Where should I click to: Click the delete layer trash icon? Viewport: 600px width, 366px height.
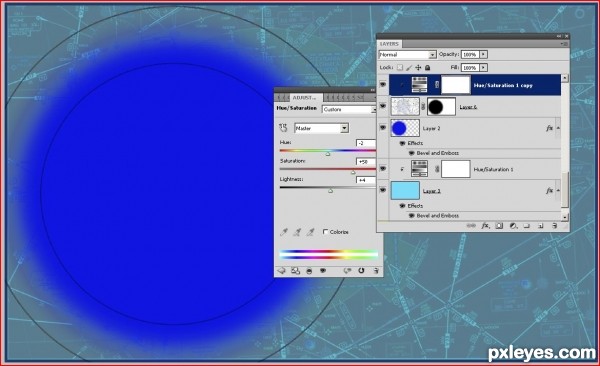pos(554,226)
